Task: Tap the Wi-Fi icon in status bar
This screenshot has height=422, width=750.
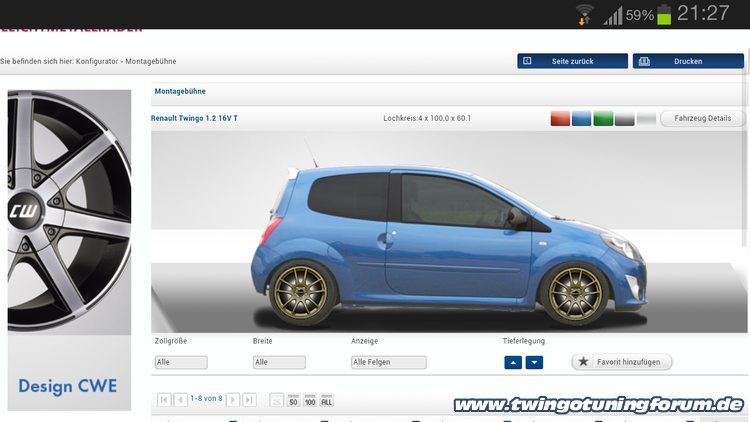Action: [585, 14]
